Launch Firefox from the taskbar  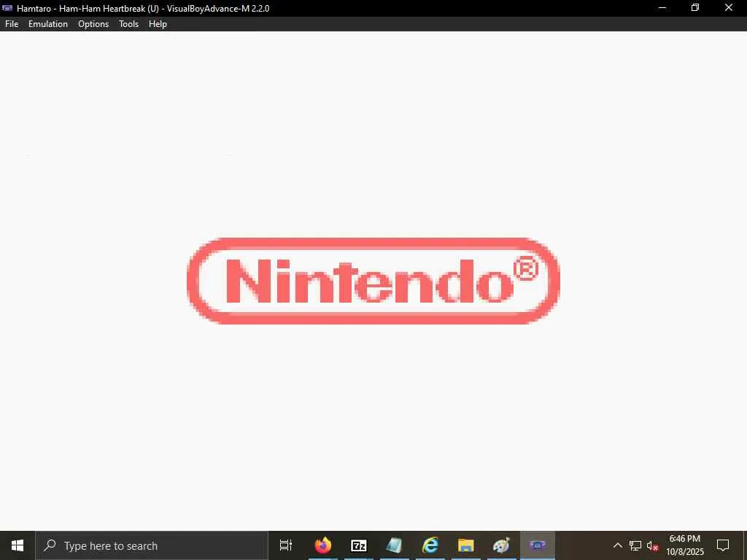click(323, 545)
